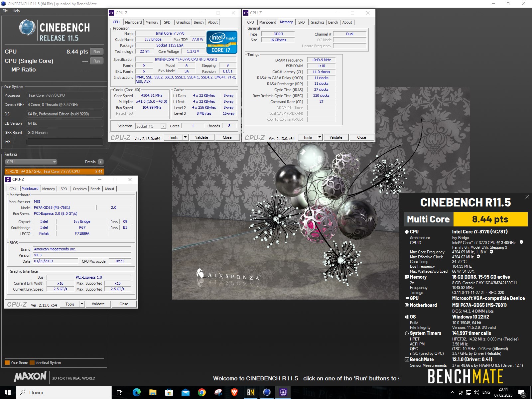Viewport: 532px width, 399px height.
Task: Click the OS Windows-logo icon in BenchMate
Action: (407, 317)
